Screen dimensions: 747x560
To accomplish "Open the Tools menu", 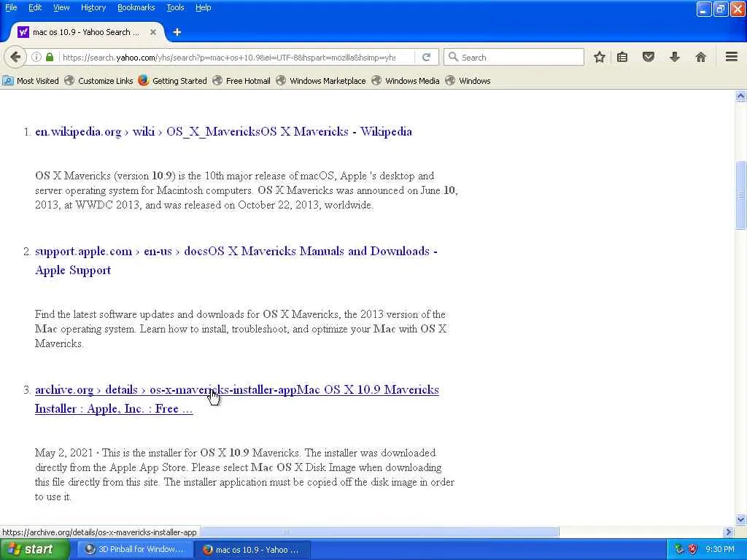I will [175, 7].
